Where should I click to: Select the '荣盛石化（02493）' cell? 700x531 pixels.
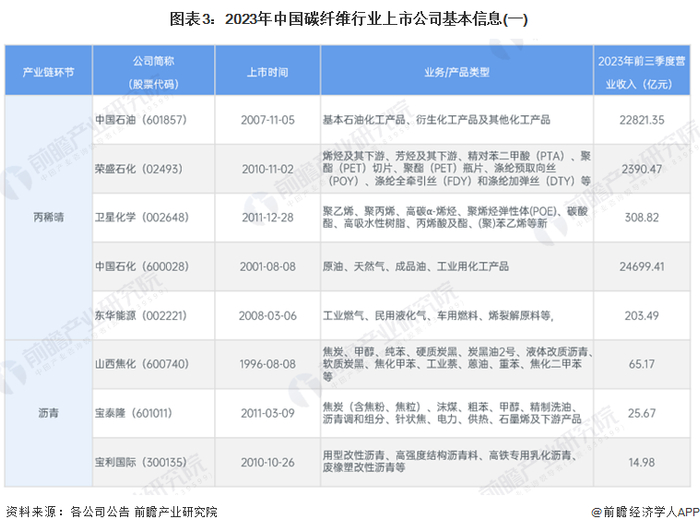(x=154, y=169)
